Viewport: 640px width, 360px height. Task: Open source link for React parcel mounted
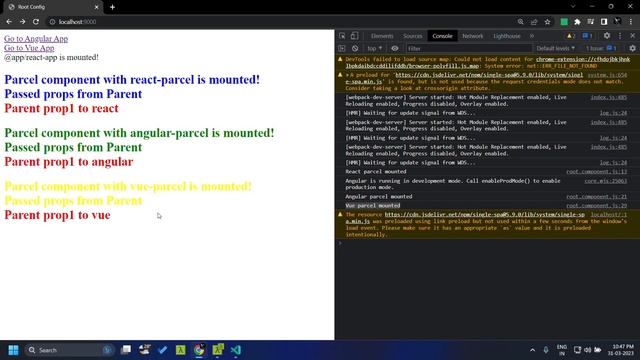coord(597,172)
